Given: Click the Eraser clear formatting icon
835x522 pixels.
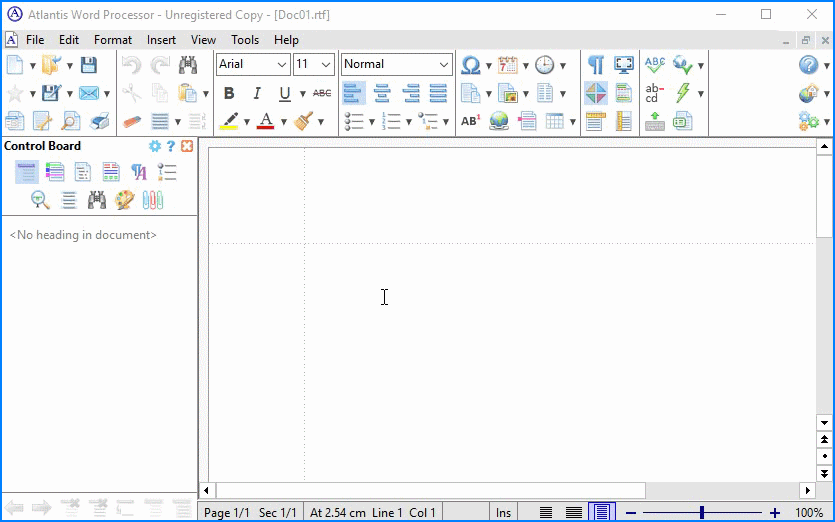Looking at the screenshot, I should point(132,121).
